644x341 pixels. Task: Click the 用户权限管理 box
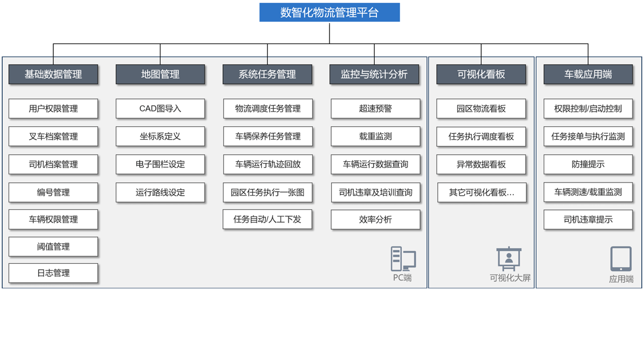tap(53, 109)
